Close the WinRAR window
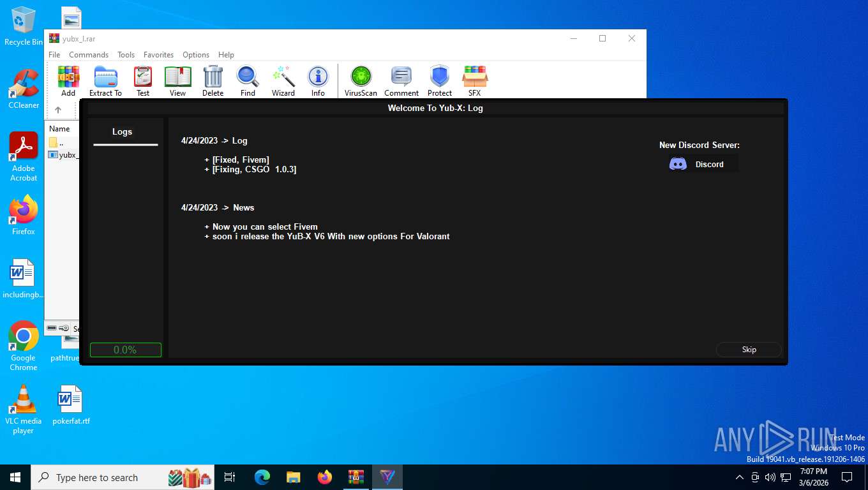 [632, 38]
